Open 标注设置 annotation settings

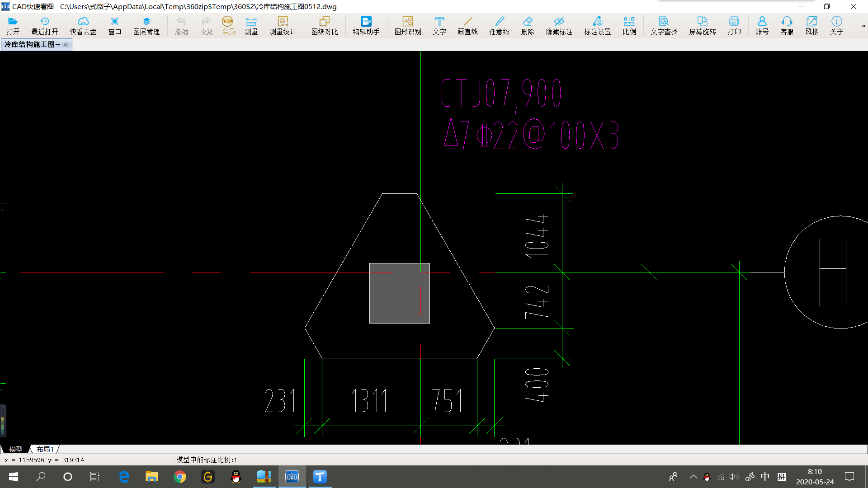tap(598, 26)
